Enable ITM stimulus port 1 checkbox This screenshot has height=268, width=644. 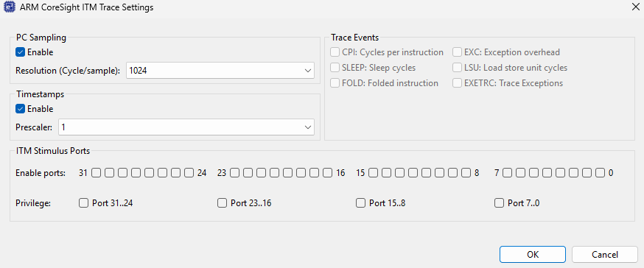pos(587,173)
